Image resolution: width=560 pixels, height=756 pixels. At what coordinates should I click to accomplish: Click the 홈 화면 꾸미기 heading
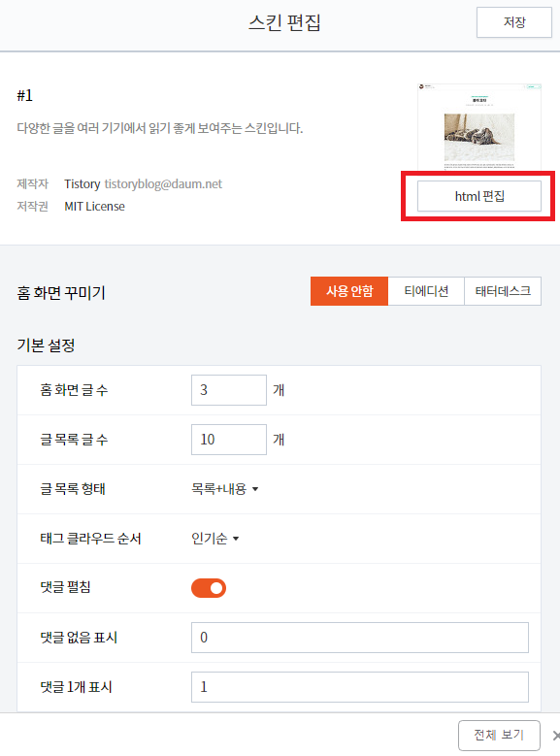pos(61,293)
